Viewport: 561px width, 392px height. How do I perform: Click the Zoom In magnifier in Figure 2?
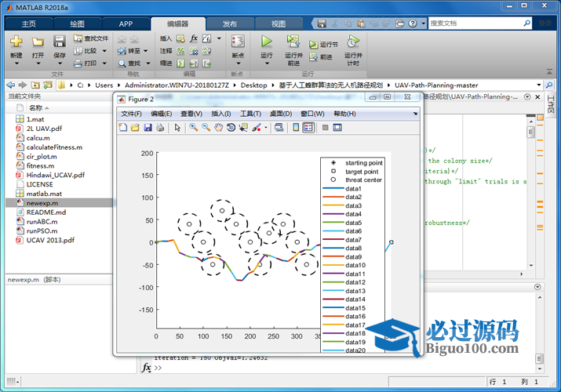[x=194, y=127]
